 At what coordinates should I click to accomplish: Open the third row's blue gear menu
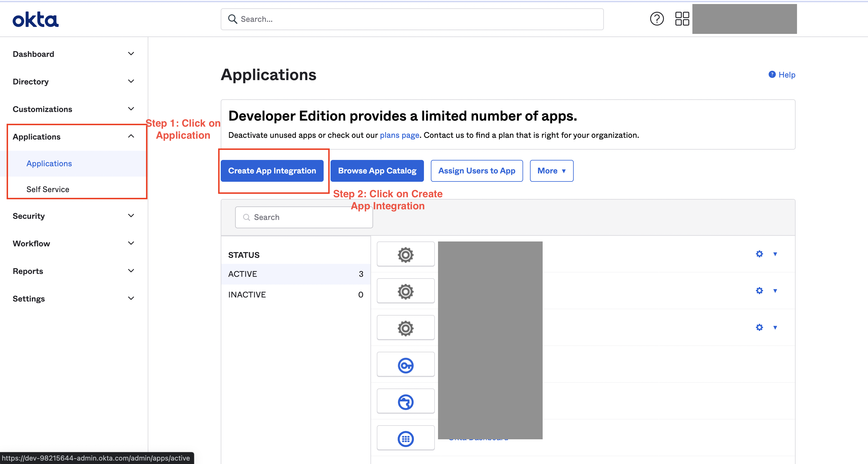pos(759,327)
